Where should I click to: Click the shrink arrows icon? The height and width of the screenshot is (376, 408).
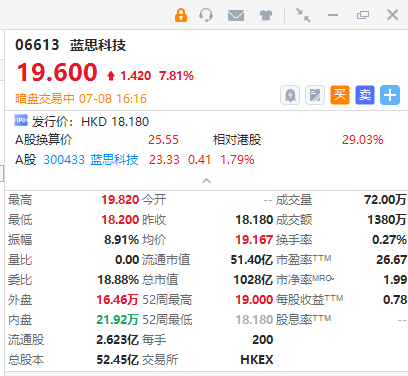point(303,15)
